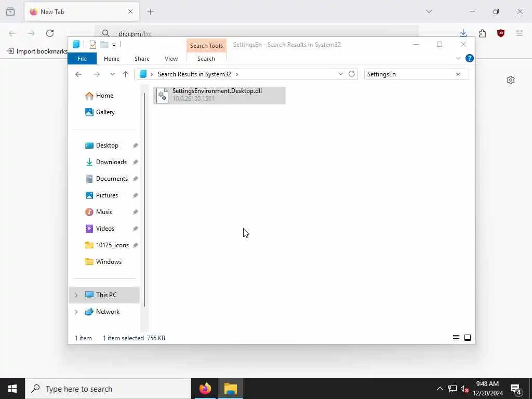Click Import bookmarks in Firefox
532x399 pixels.
pos(37,51)
